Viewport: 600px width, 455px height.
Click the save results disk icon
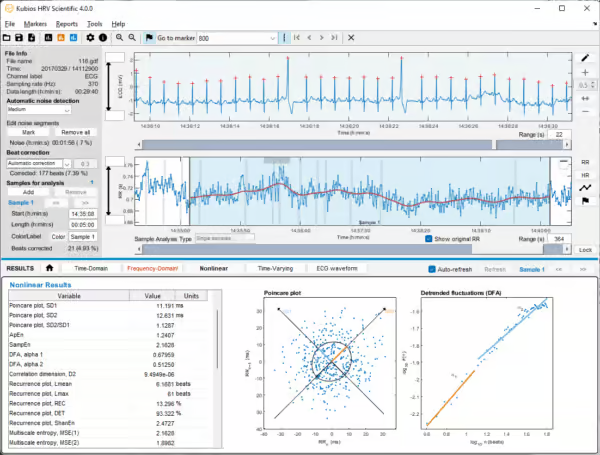(x=20, y=37)
